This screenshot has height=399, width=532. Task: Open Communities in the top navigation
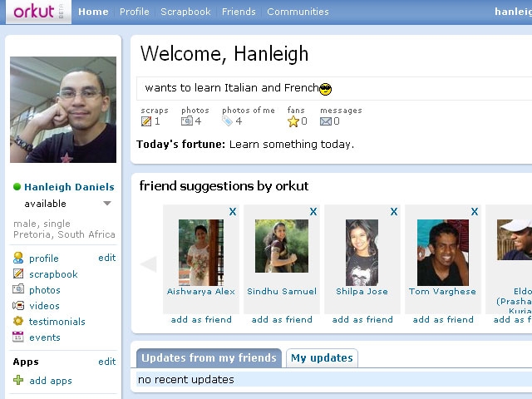pos(298,12)
